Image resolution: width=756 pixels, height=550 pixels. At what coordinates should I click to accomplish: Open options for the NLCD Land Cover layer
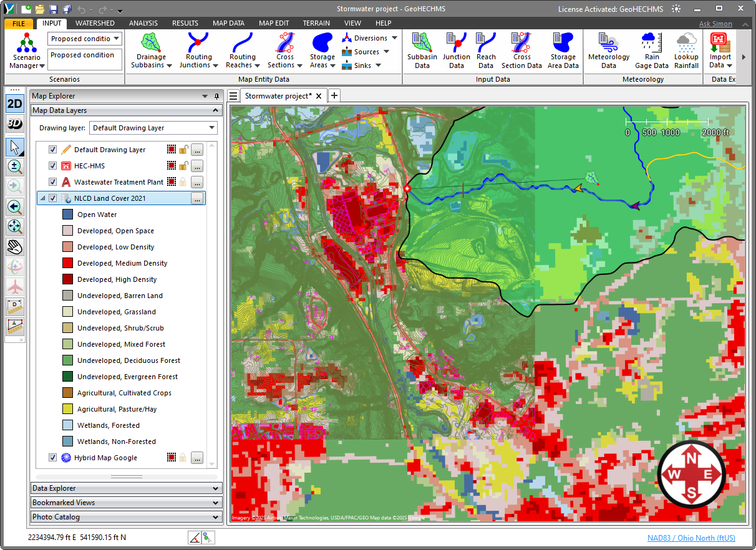pyautogui.click(x=197, y=198)
